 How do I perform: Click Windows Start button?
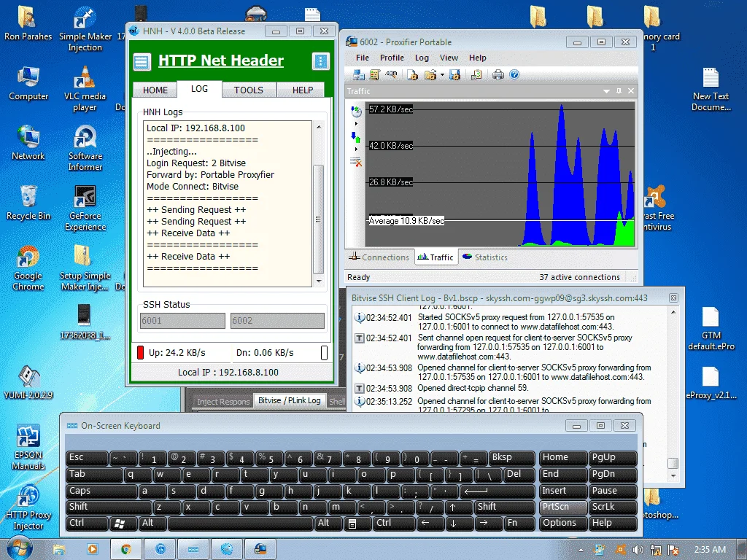pos(18,548)
